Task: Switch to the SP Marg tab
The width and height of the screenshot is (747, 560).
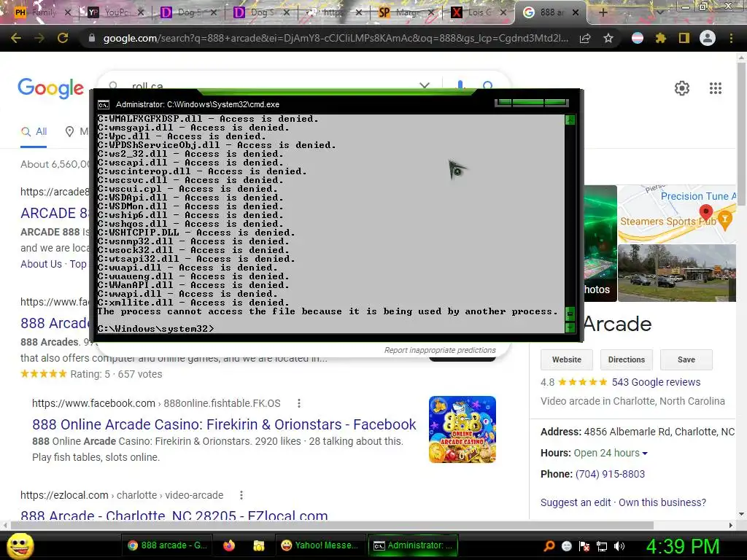Action: click(x=404, y=12)
